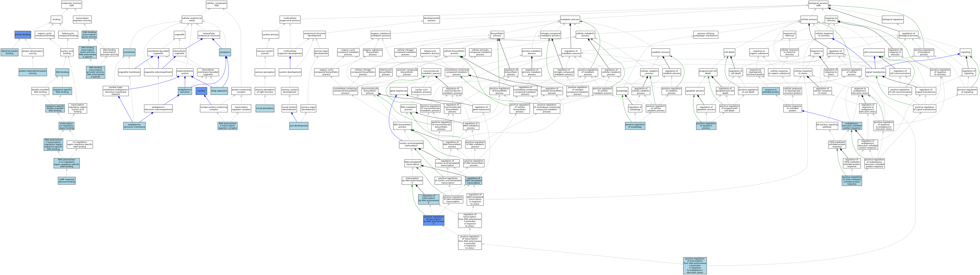Click the 'nuclear outer membrane-endoplasmic reticulum membrane network' node
This screenshot has height=275, width=980.
point(116,91)
